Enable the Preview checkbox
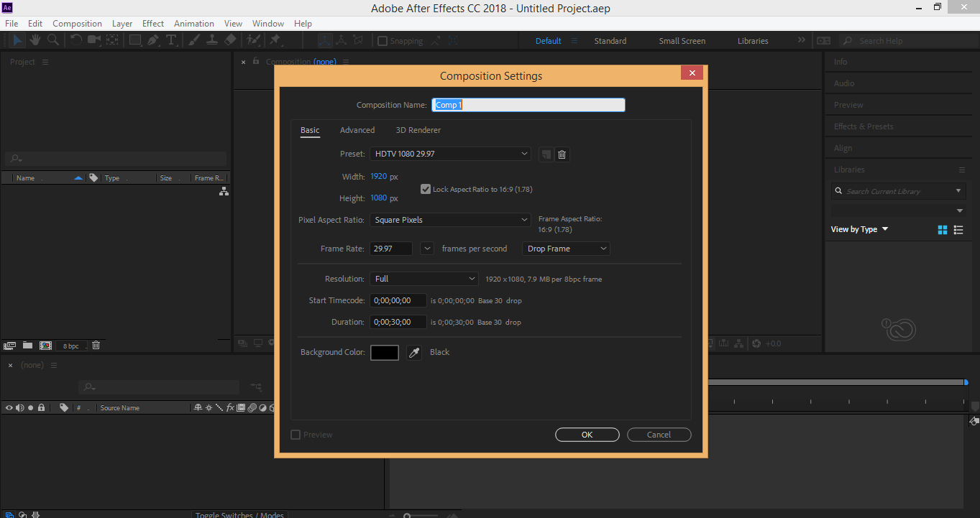Viewport: 980px width, 518px height. coord(296,435)
